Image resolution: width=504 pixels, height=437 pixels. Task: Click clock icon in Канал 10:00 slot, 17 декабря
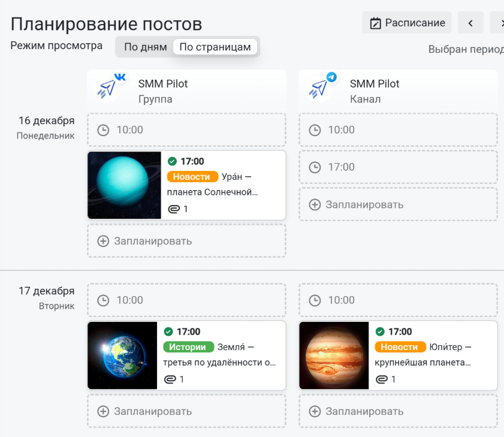[x=315, y=301]
